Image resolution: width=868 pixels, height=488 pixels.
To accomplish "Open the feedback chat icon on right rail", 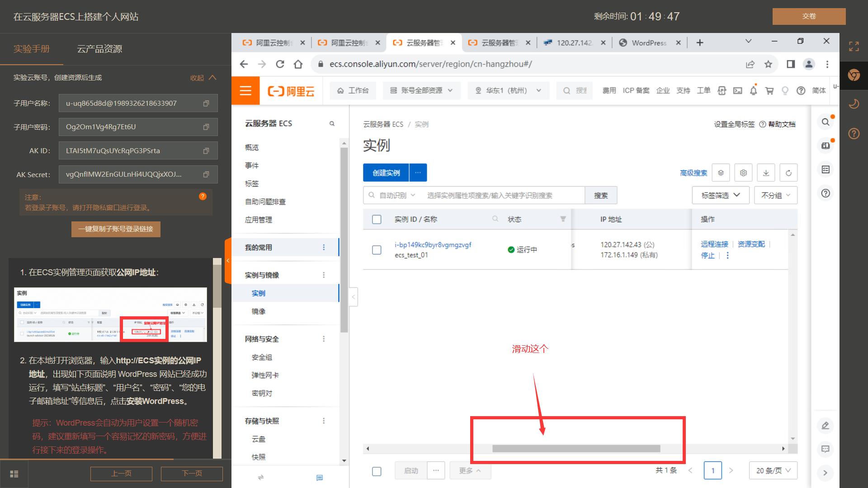I will click(x=825, y=449).
